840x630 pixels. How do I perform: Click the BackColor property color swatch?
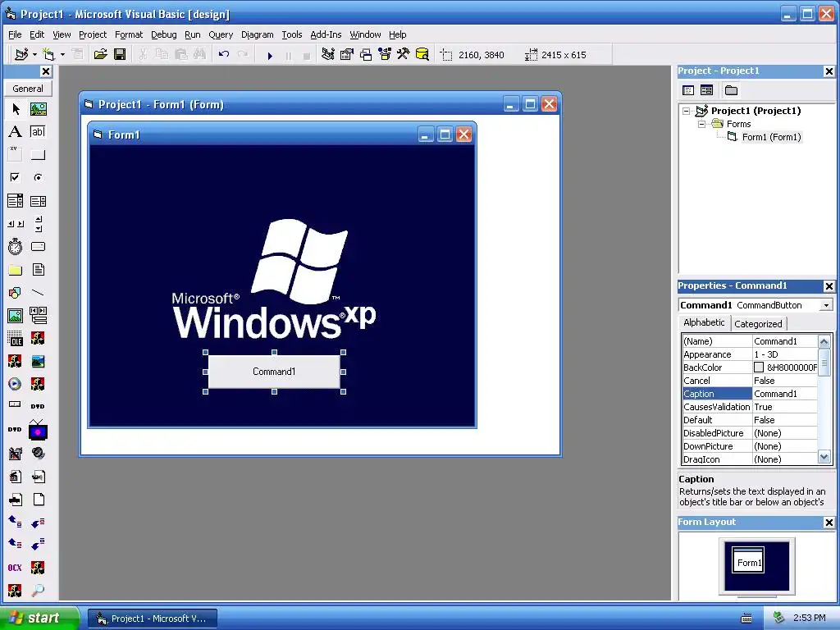759,367
